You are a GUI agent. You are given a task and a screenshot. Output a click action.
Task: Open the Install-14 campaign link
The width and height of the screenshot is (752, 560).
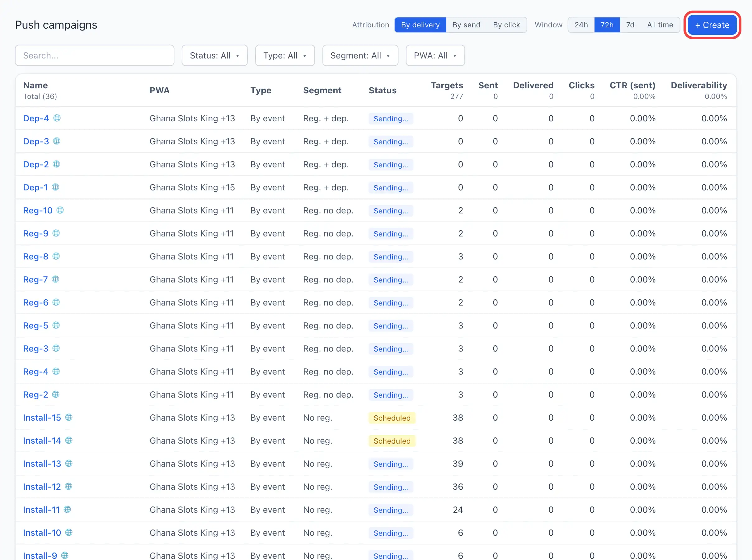[x=42, y=441]
